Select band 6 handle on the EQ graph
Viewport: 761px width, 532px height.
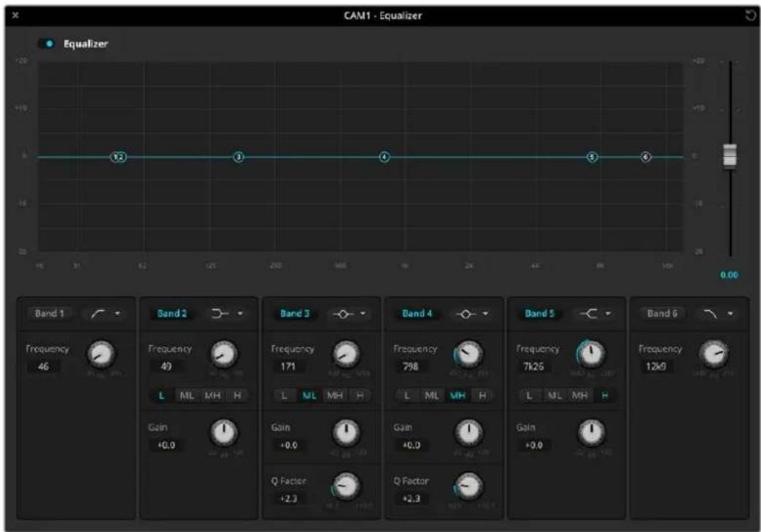646,157
